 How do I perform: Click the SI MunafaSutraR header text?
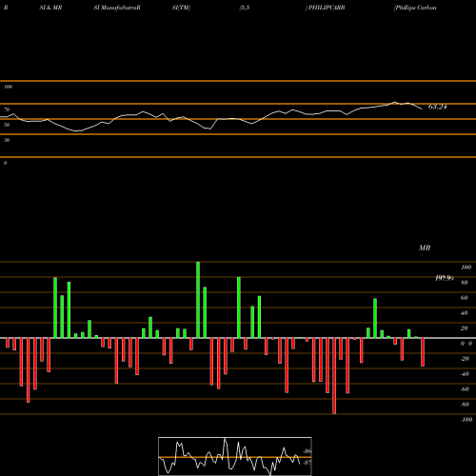(x=117, y=8)
